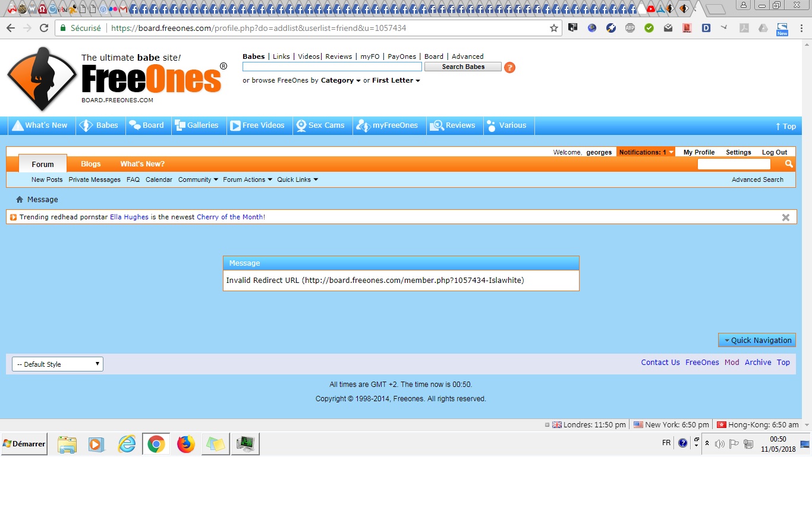Open the Free Videos menu item
This screenshot has width=812, height=507.
pos(259,125)
